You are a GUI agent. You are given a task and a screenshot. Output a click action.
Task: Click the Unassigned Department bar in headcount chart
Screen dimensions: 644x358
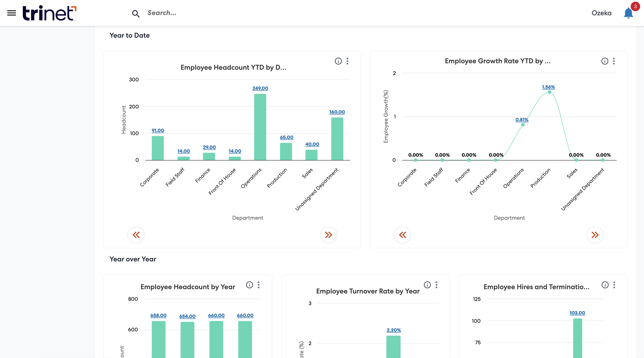tap(337, 139)
